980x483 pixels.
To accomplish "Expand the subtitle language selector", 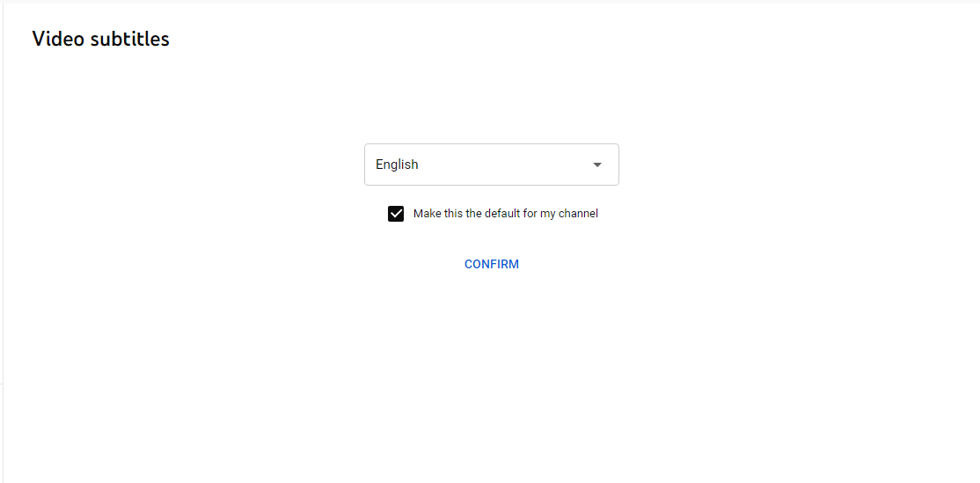I will [x=491, y=165].
